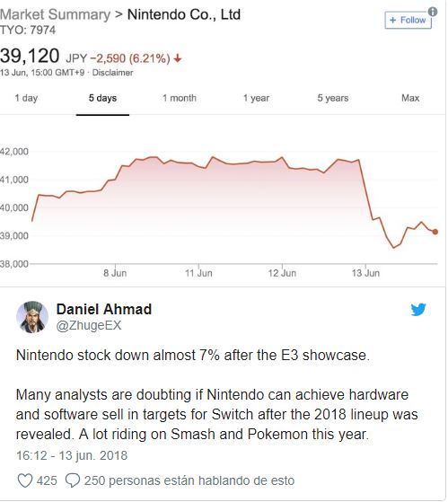Select the 1 day range tab
448x502 pixels.
(x=26, y=98)
